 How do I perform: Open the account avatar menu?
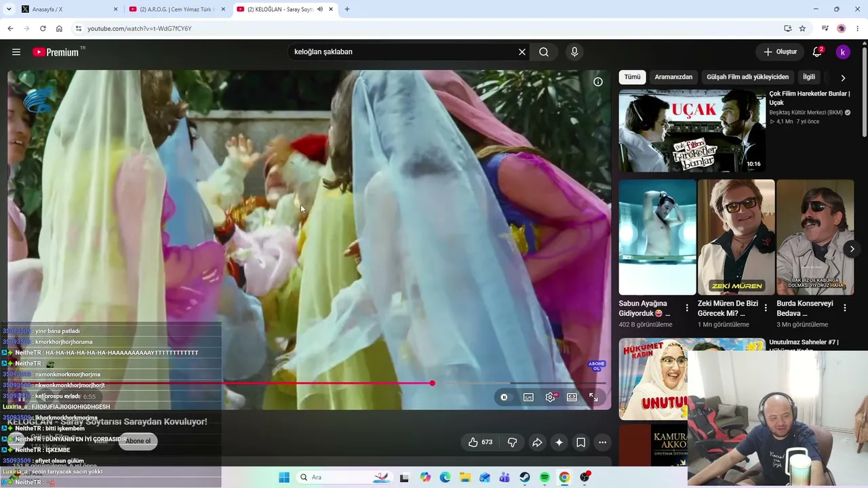coord(843,52)
